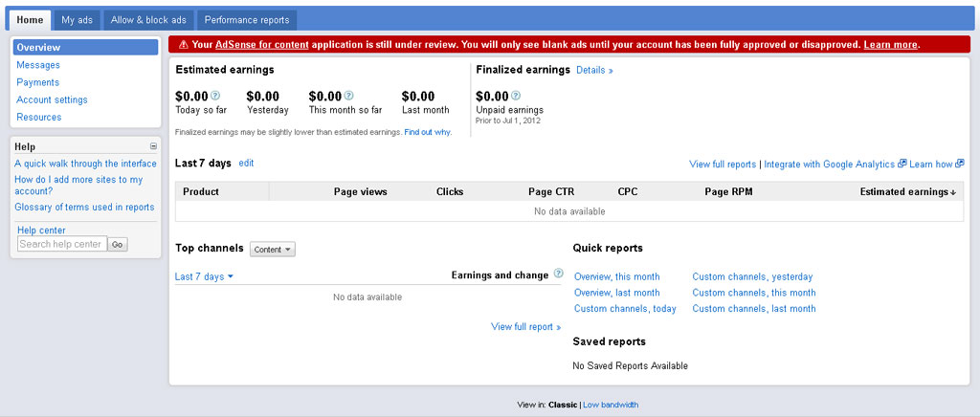Click help icon beside Unpaid earnings amount
Image resolution: width=980 pixels, height=417 pixels.
516,97
